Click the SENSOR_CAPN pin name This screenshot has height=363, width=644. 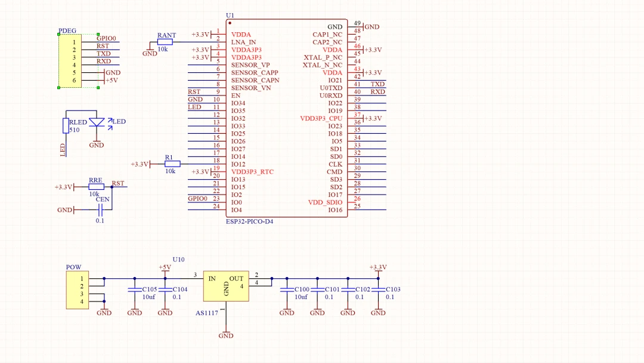point(255,80)
